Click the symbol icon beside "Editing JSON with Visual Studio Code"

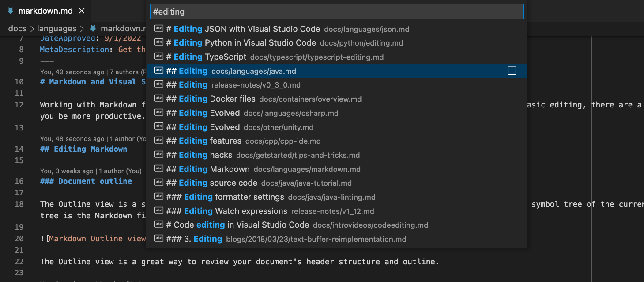click(x=158, y=29)
